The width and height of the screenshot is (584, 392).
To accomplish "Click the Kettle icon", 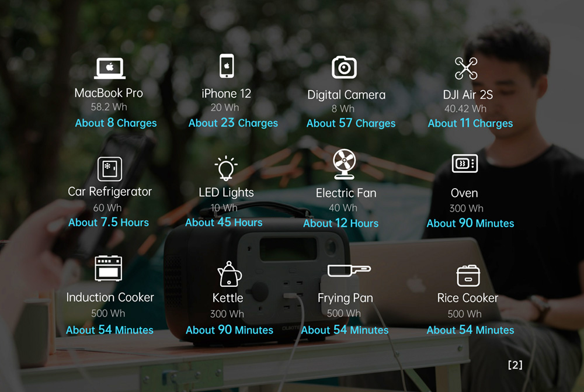I will (x=230, y=274).
